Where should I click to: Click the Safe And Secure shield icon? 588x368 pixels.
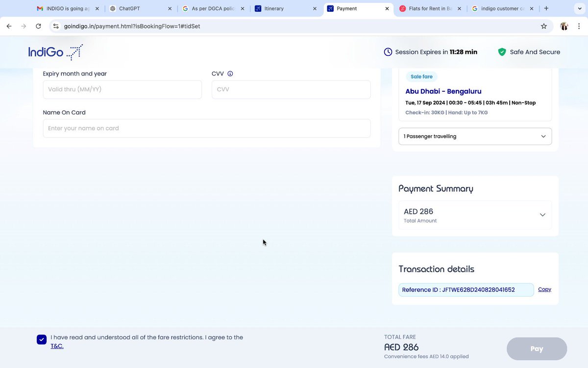[x=502, y=52]
